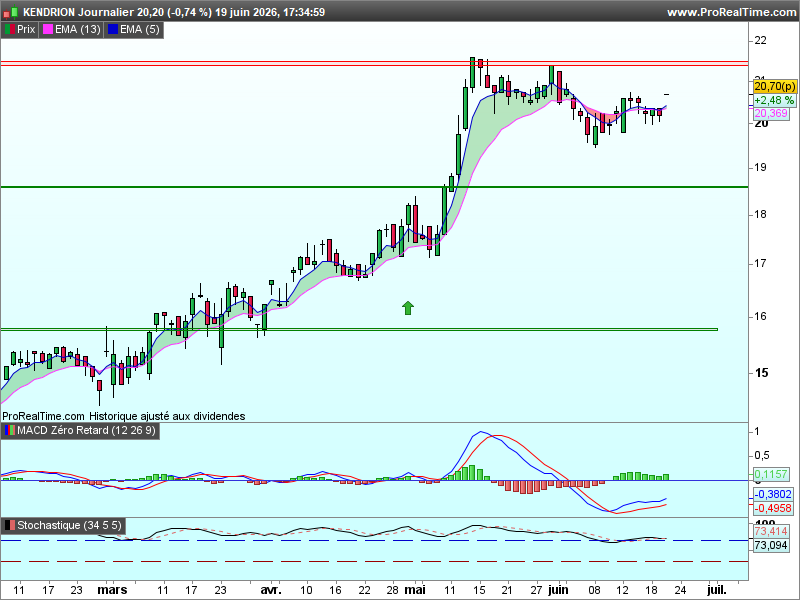Click the 24 date label on time axis

(x=680, y=590)
